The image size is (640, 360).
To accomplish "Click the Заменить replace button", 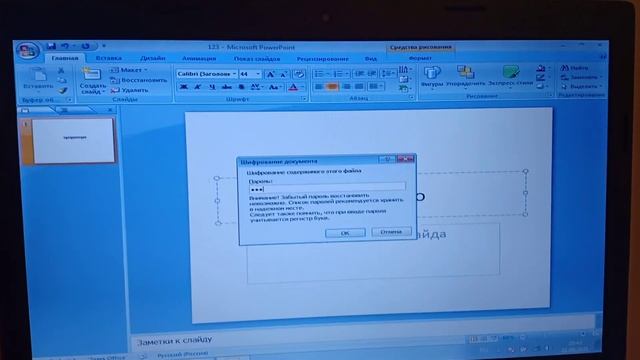I will 580,77.
